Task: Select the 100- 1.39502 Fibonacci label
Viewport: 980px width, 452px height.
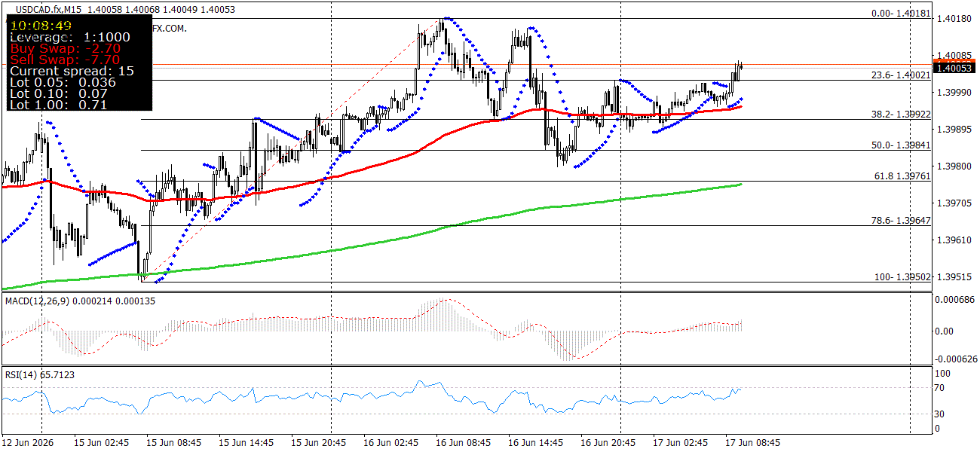Action: (902, 277)
